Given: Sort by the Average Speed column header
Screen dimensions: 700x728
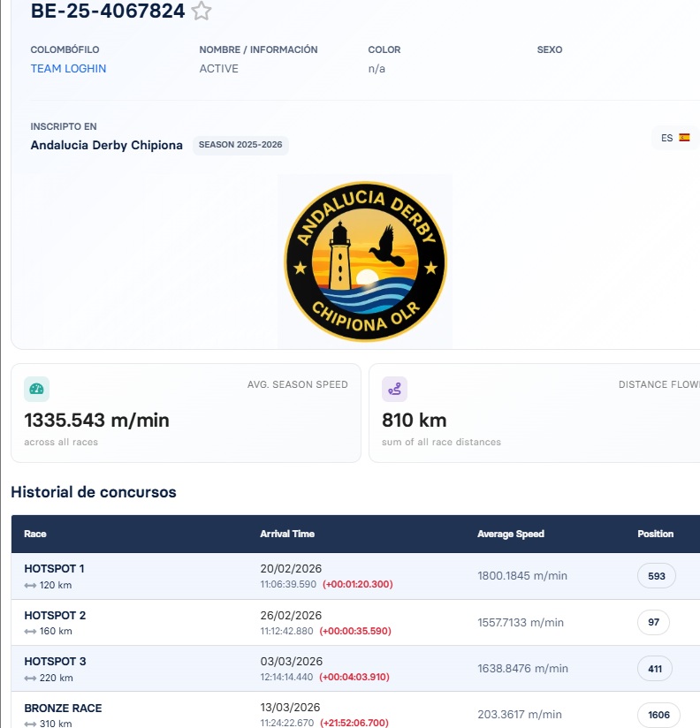Looking at the screenshot, I should coord(511,534).
